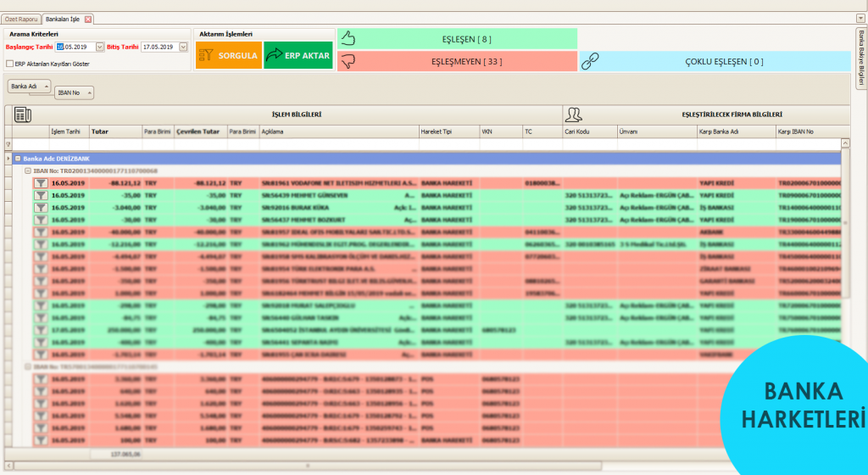Image resolution: width=868 pixels, height=475 pixels.
Task: Enable ERP Aktarılan Kayıtları Göster checkbox
Action: 9,64
